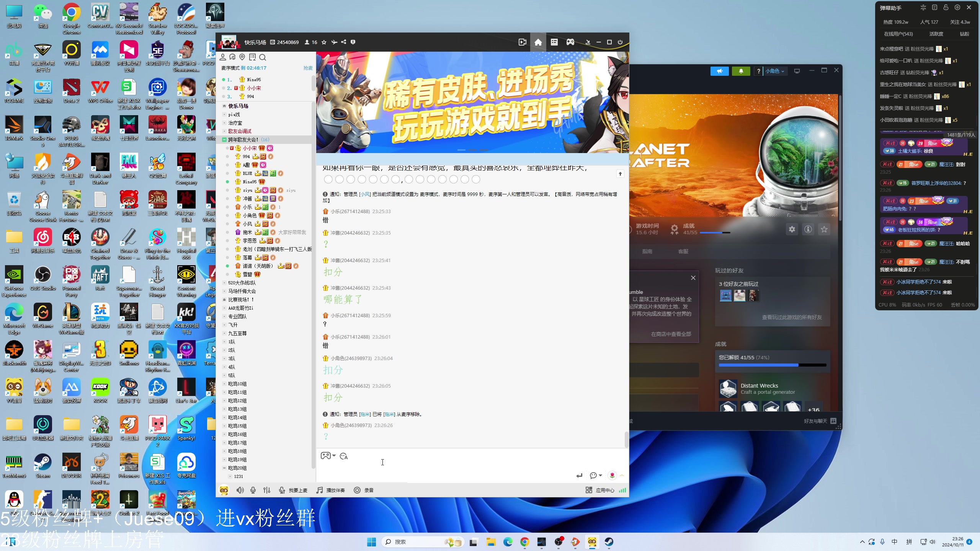Open game settings gear in Steam window
This screenshot has height=551, width=980.
coord(792,229)
